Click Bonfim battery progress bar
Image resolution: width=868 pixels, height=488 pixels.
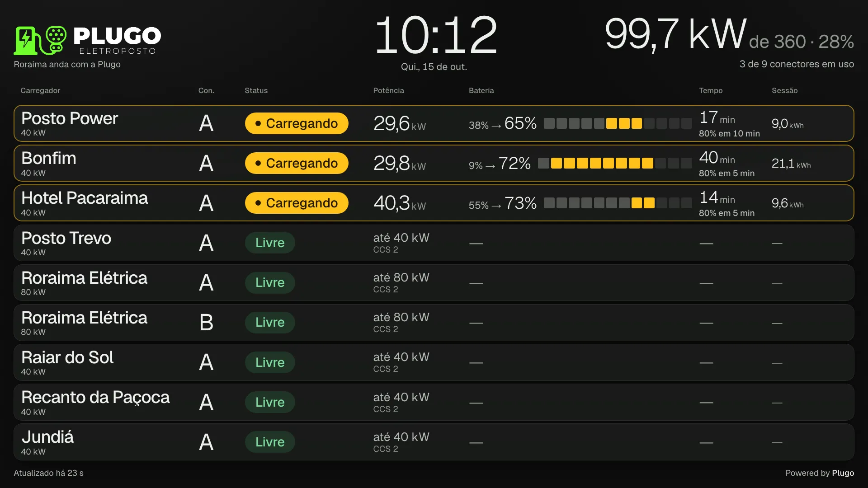pos(615,163)
